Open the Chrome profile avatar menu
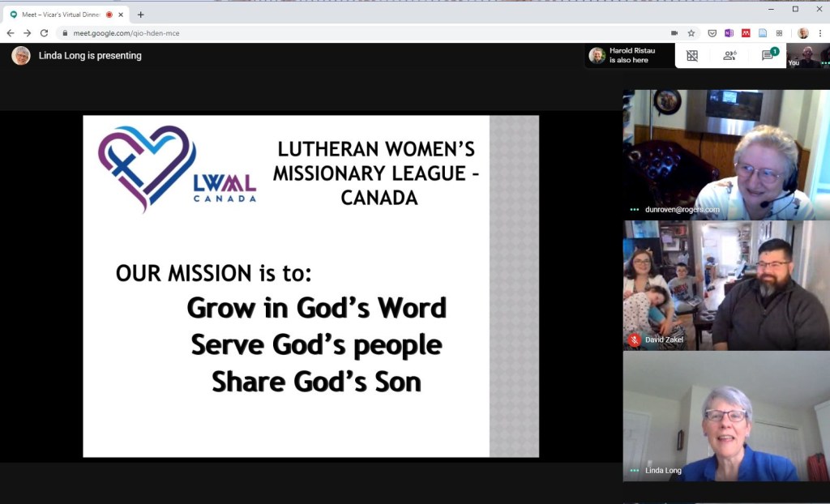830x504 pixels. (x=802, y=33)
